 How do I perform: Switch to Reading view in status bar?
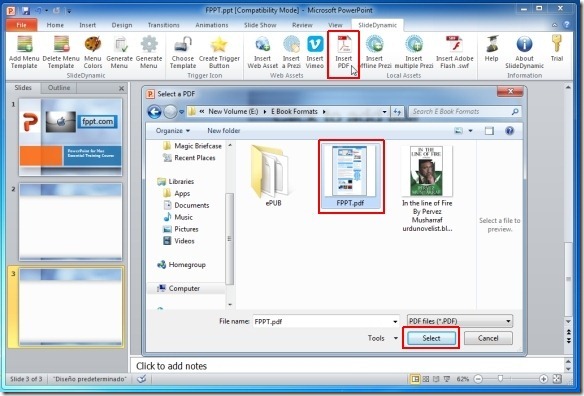pyautogui.click(x=437, y=379)
